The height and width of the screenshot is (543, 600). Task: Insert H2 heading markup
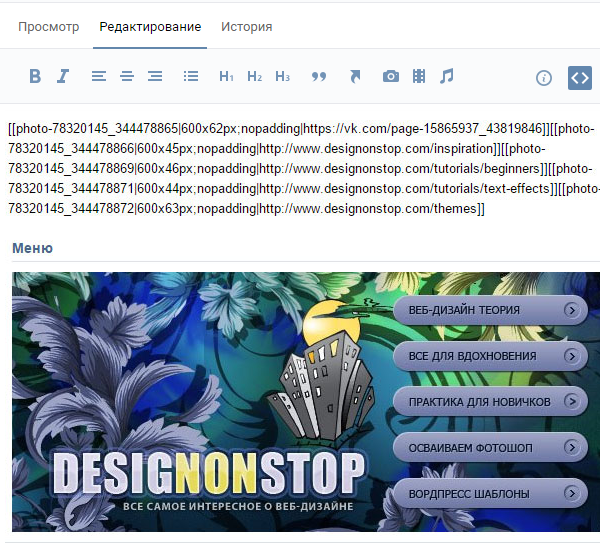tap(254, 77)
